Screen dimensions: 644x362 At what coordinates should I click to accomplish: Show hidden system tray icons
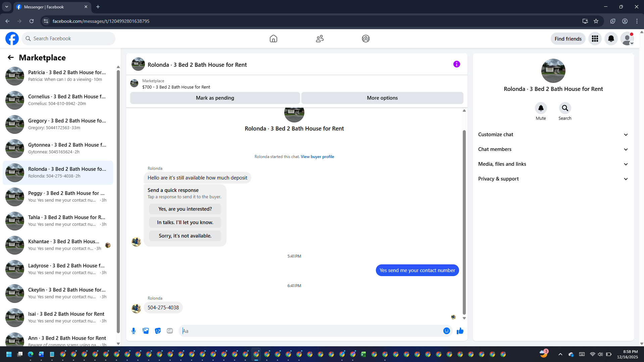560,354
